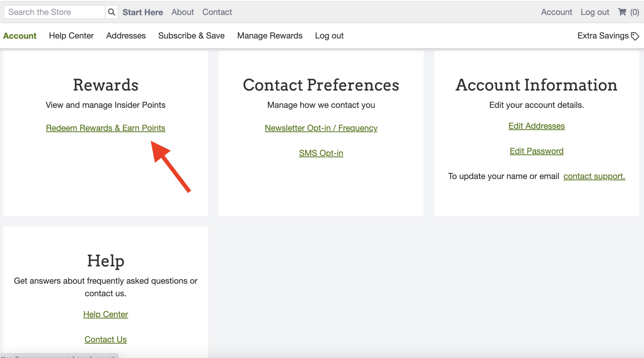This screenshot has width=644, height=358.
Task: Select the Subscribe & Save tab
Action: click(191, 36)
